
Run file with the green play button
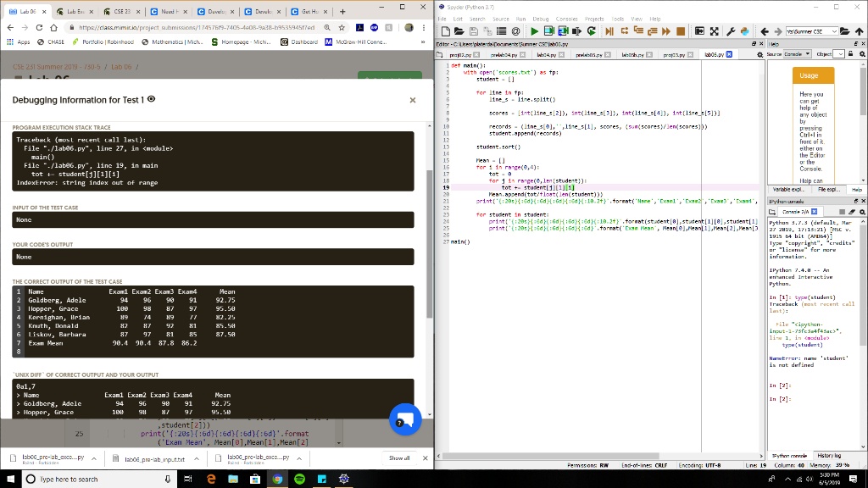pyautogui.click(x=534, y=31)
